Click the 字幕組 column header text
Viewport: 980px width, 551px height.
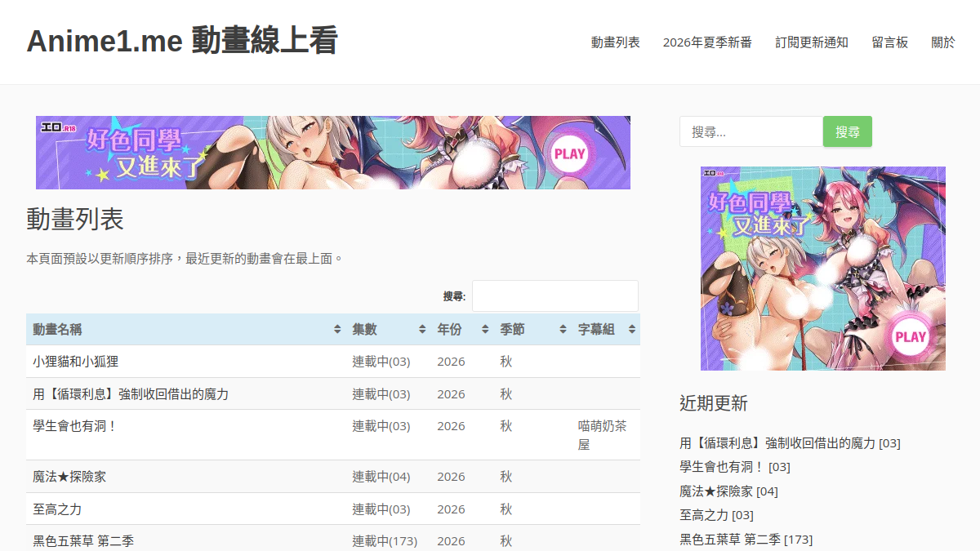[596, 330]
